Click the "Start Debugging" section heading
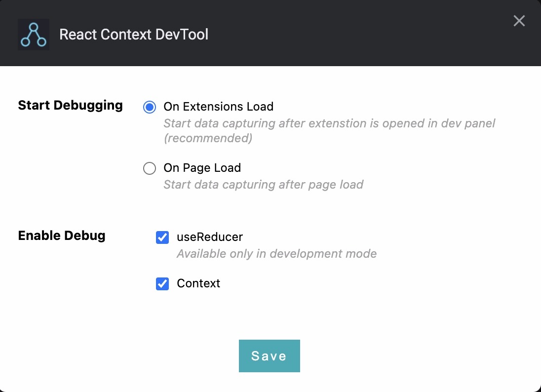Image resolution: width=541 pixels, height=392 pixels. 70,105
